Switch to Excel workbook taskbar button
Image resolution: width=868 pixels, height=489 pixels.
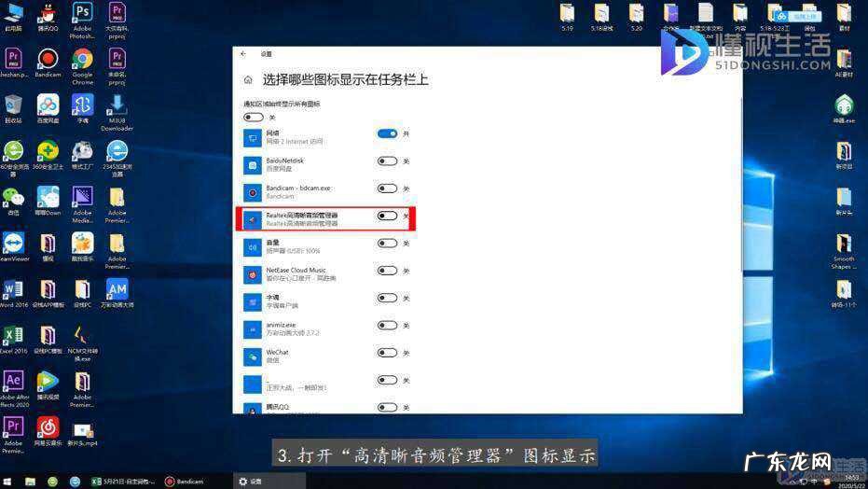123,482
